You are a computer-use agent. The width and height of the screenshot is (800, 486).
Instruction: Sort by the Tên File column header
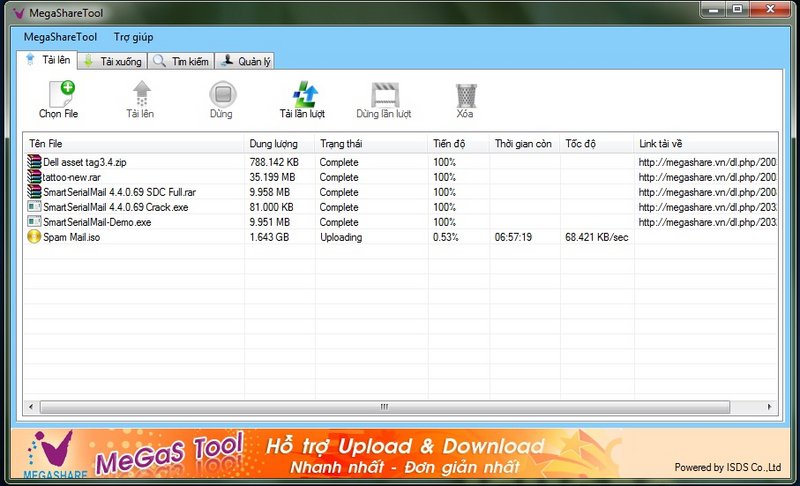(134, 144)
